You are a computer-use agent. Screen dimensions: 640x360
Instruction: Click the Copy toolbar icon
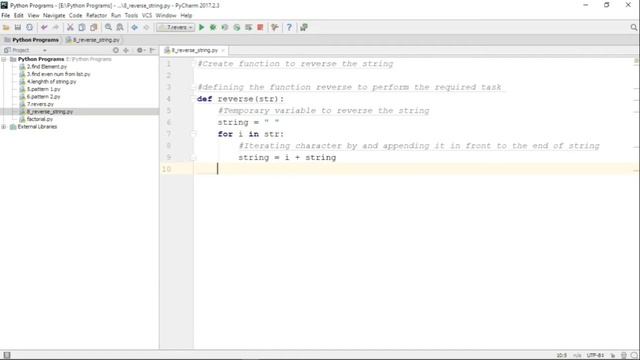(82, 27)
